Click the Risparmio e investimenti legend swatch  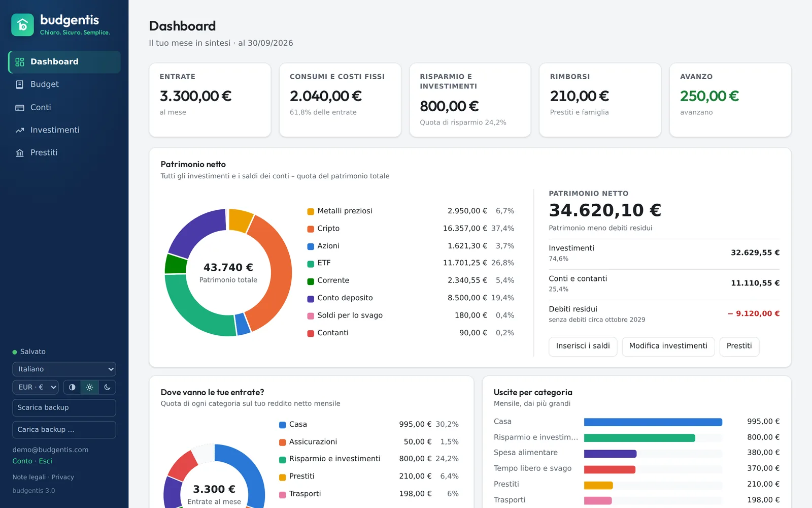point(282,460)
